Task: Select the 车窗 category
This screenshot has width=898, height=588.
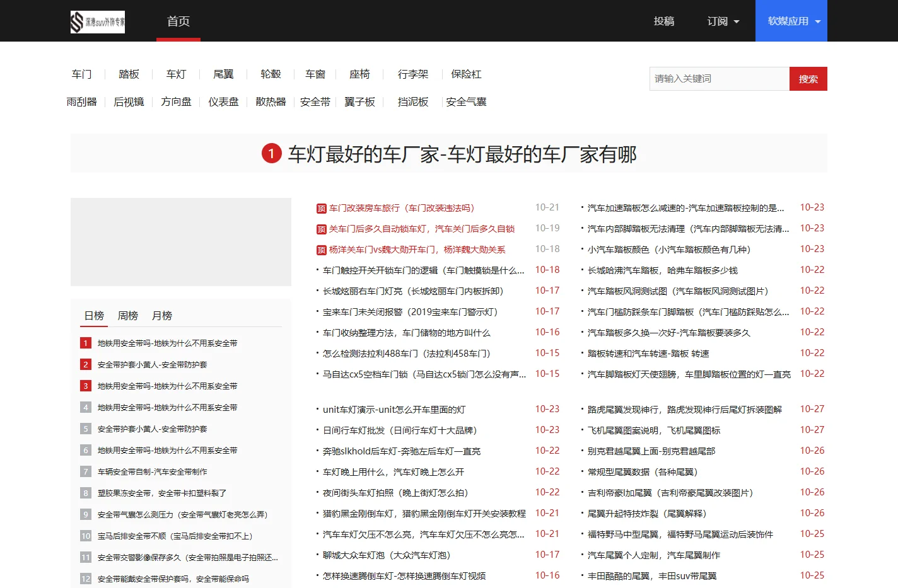Action: tap(315, 74)
